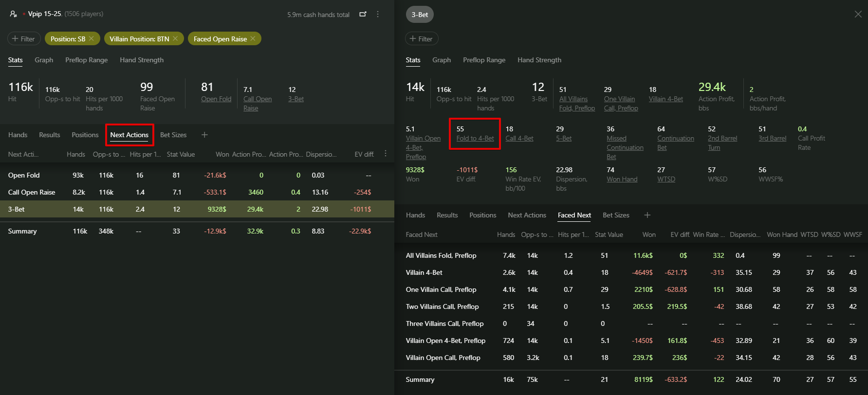868x395 pixels.
Task: Remove the Faced Open Raise filter
Action: tap(253, 39)
